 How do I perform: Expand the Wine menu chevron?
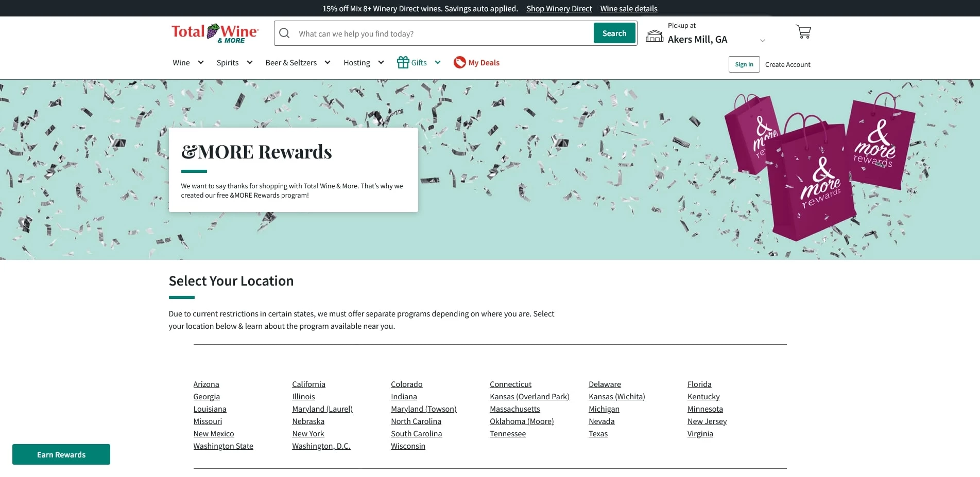click(x=201, y=62)
